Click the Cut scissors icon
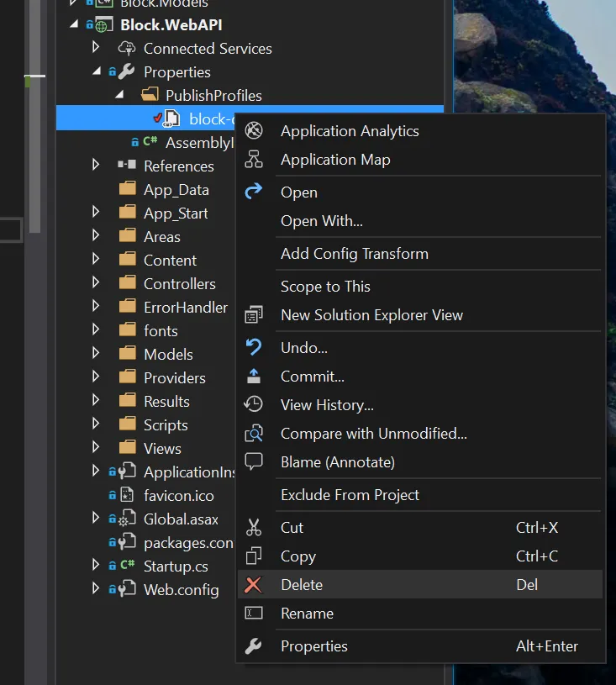 pos(254,528)
